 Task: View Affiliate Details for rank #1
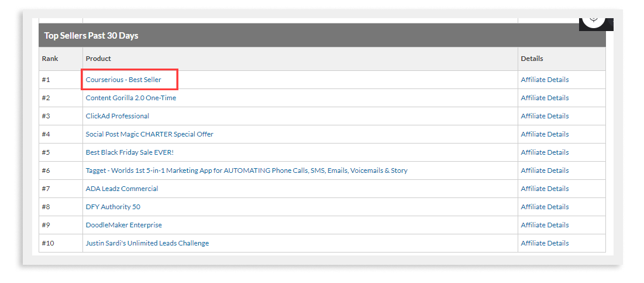[545, 80]
